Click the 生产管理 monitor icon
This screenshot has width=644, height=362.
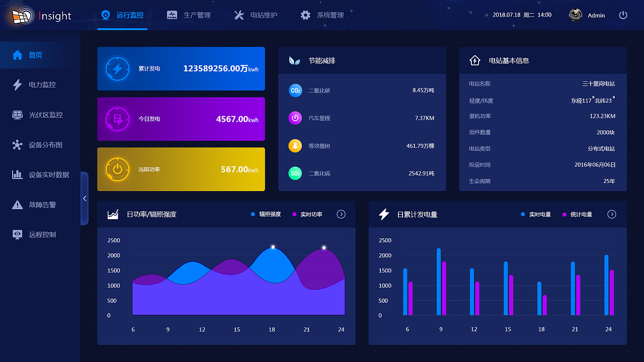[172, 15]
